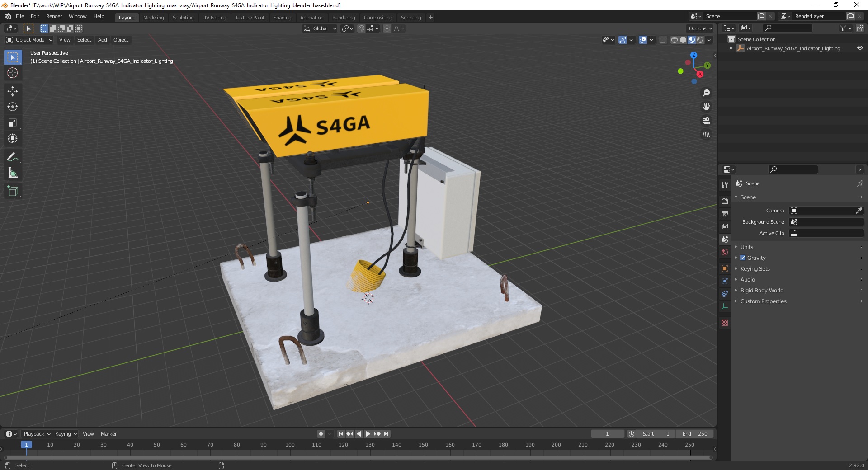Switch to the UV Editing workspace tab
This screenshot has height=470, width=868.
(214, 18)
